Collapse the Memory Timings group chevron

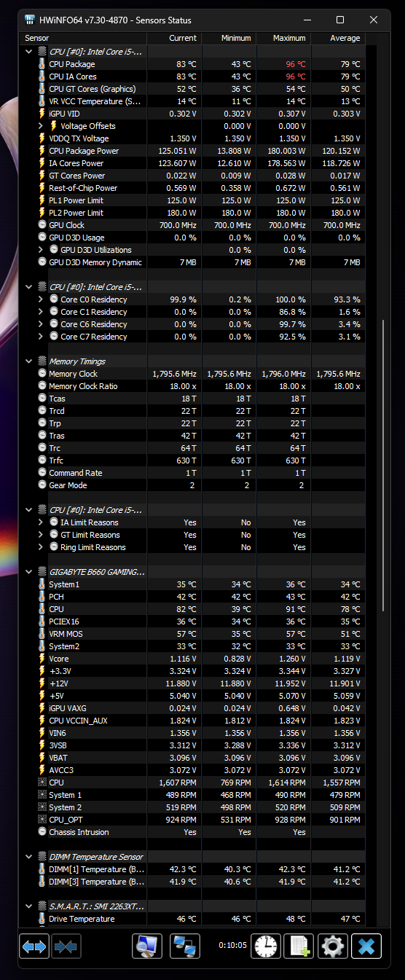tap(29, 361)
